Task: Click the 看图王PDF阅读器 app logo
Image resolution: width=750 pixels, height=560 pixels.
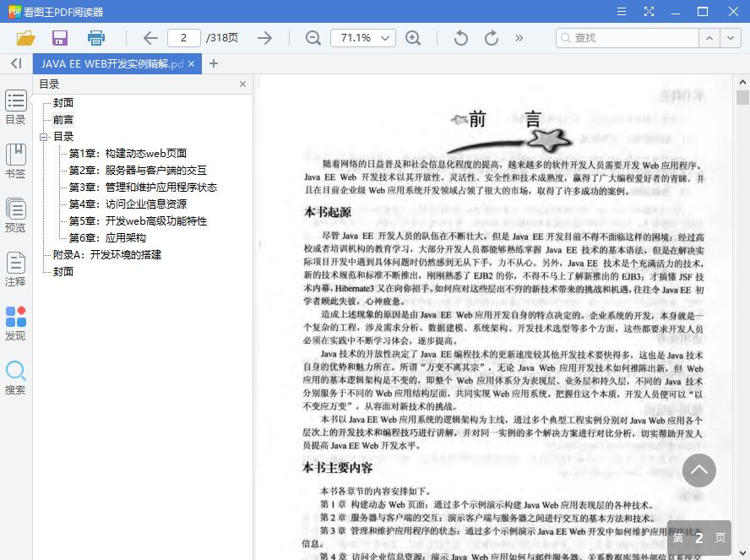Action: pyautogui.click(x=15, y=12)
